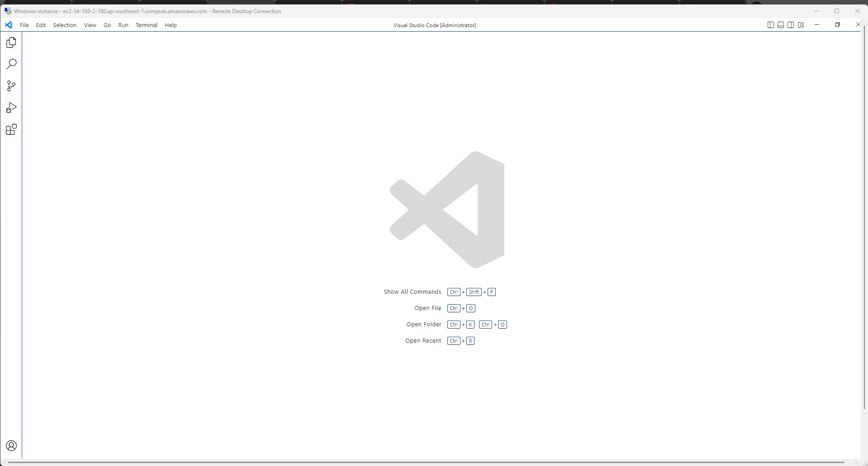Click the Open Recent label
This screenshot has height=466, width=868.
[x=423, y=341]
